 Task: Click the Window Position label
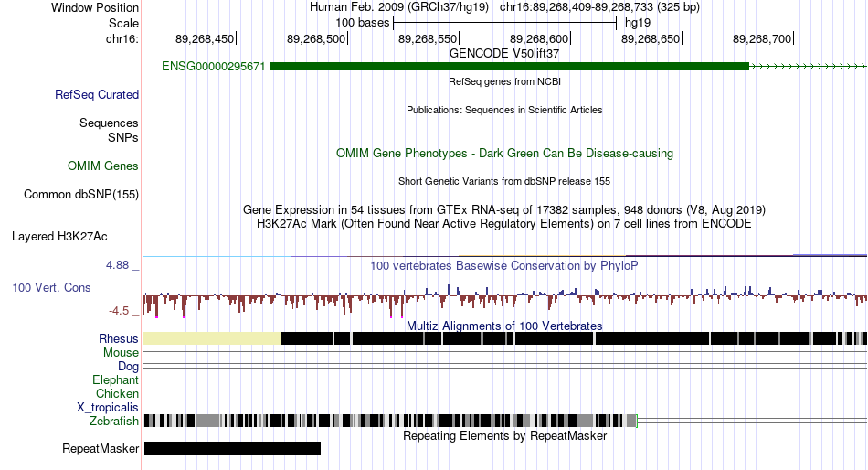click(95, 7)
